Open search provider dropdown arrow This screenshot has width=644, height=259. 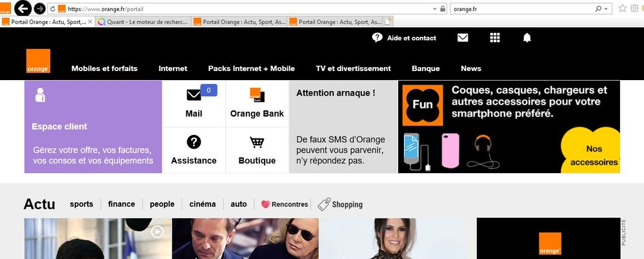606,8
